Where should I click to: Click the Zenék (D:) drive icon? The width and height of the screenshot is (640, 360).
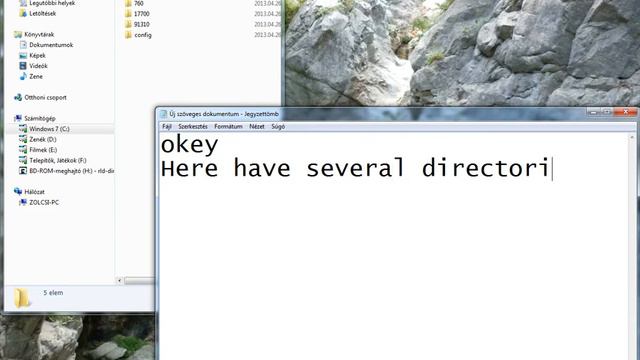click(x=23, y=140)
